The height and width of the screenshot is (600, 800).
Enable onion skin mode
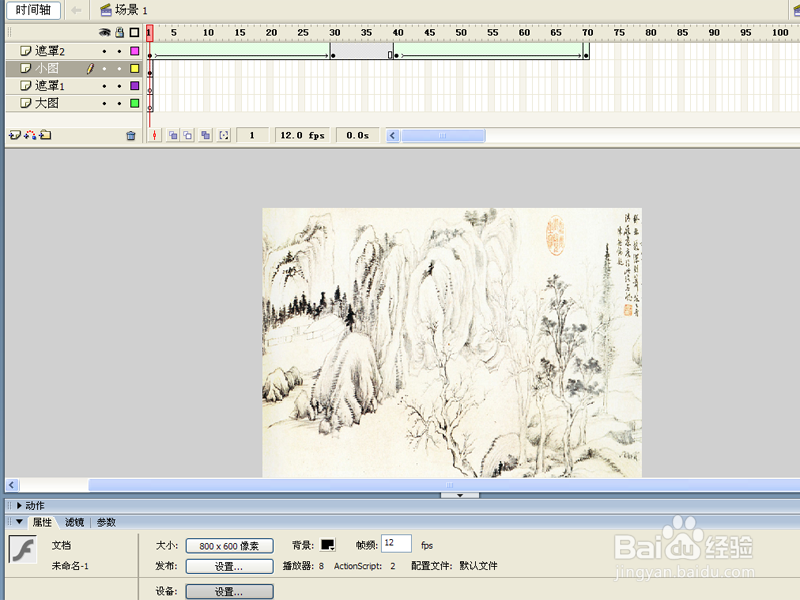(x=173, y=135)
